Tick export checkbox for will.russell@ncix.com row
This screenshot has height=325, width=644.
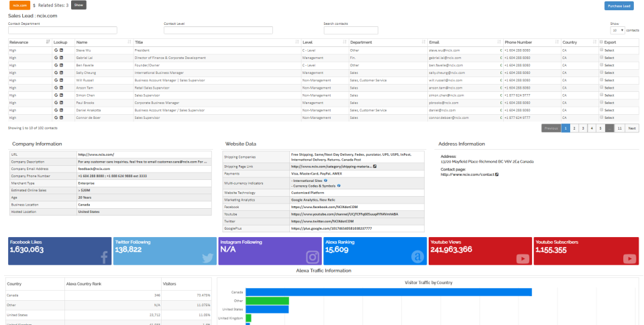(601, 80)
